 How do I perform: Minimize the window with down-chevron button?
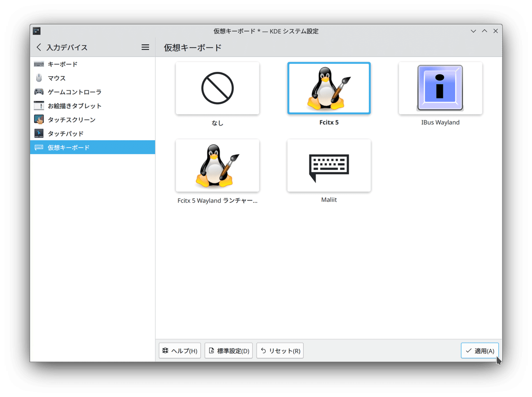473,31
